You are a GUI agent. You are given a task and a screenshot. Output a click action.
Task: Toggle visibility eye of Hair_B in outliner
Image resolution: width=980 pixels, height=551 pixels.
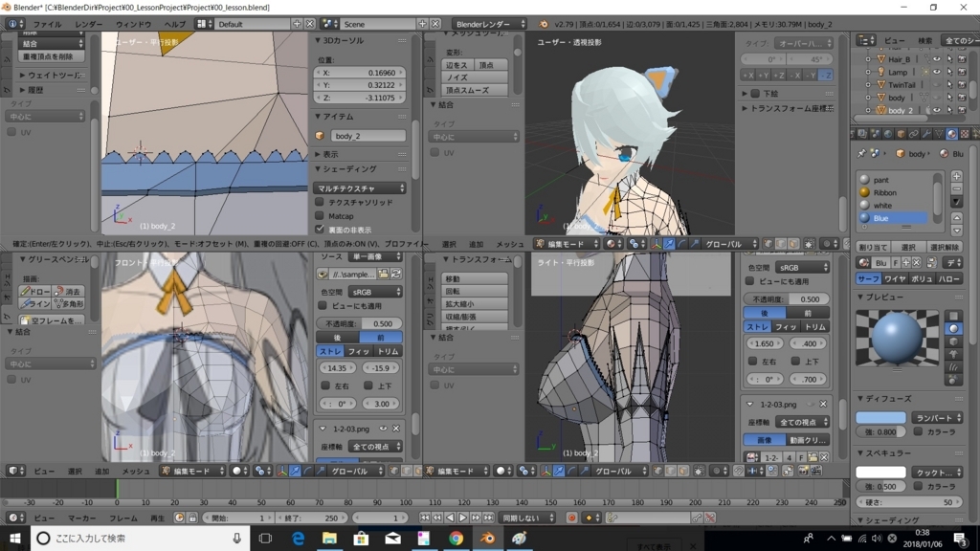point(936,59)
